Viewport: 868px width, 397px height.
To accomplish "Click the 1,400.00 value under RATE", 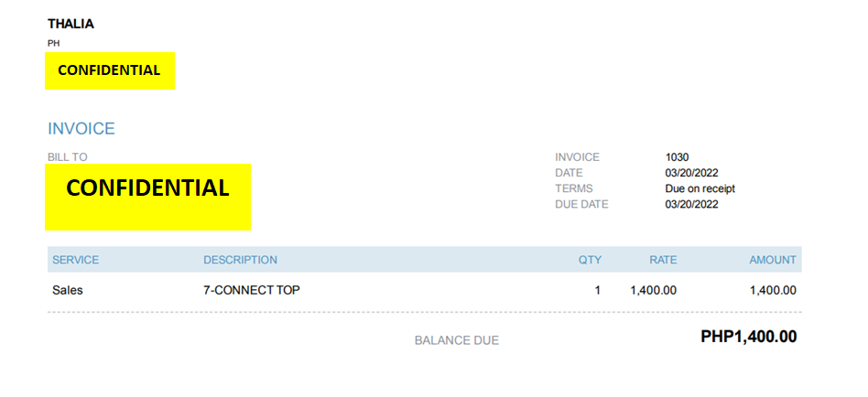I will tap(654, 291).
